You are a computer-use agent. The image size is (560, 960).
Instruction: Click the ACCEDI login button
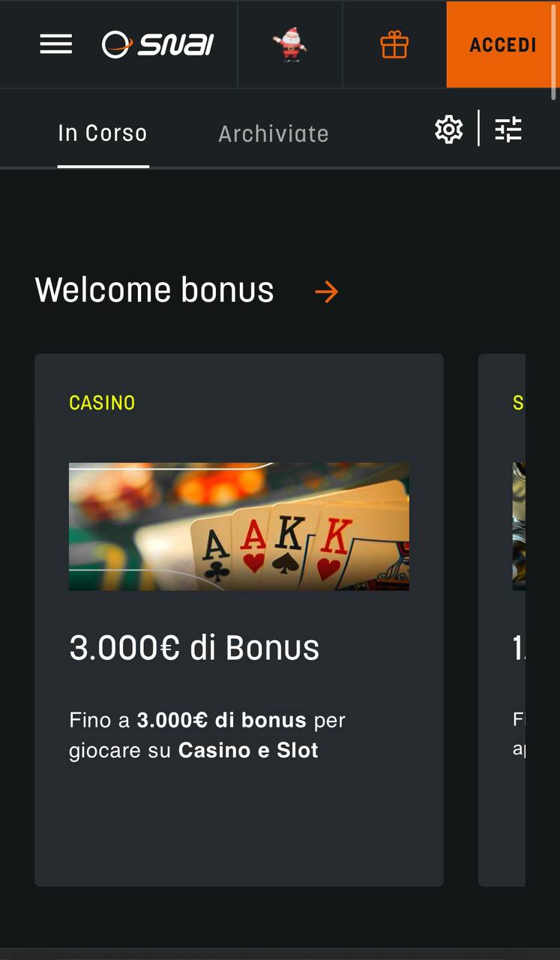tap(503, 44)
